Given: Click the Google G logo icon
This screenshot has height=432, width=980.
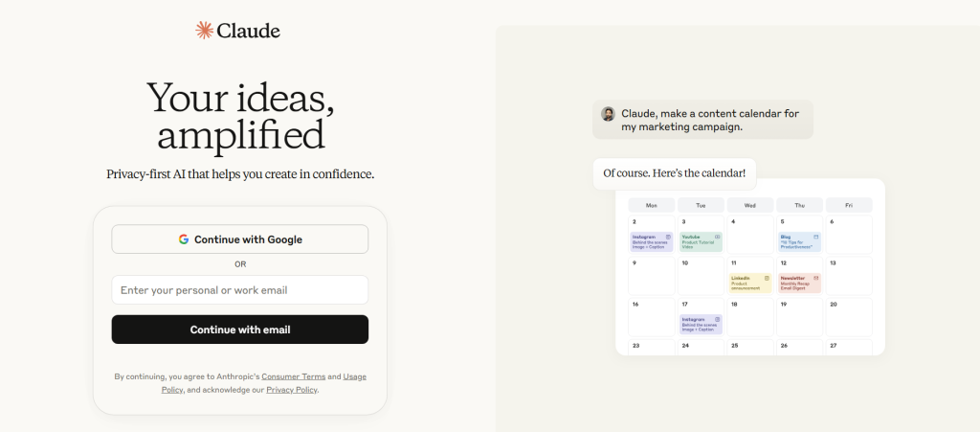Looking at the screenshot, I should [183, 239].
